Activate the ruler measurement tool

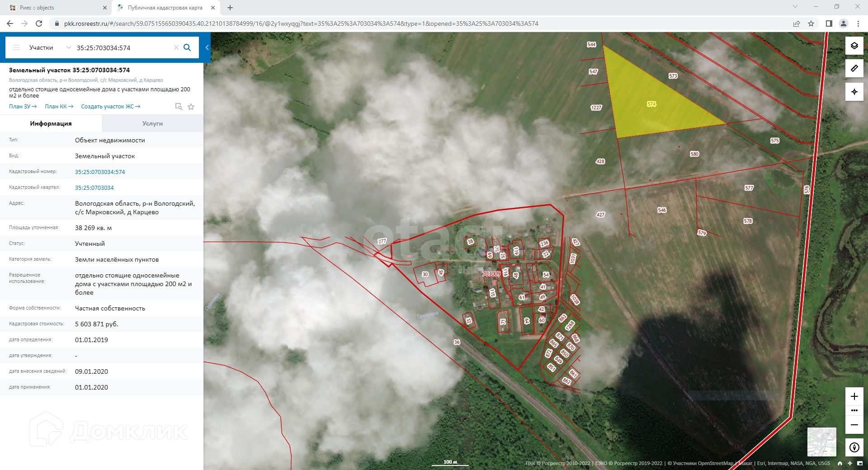click(x=854, y=68)
